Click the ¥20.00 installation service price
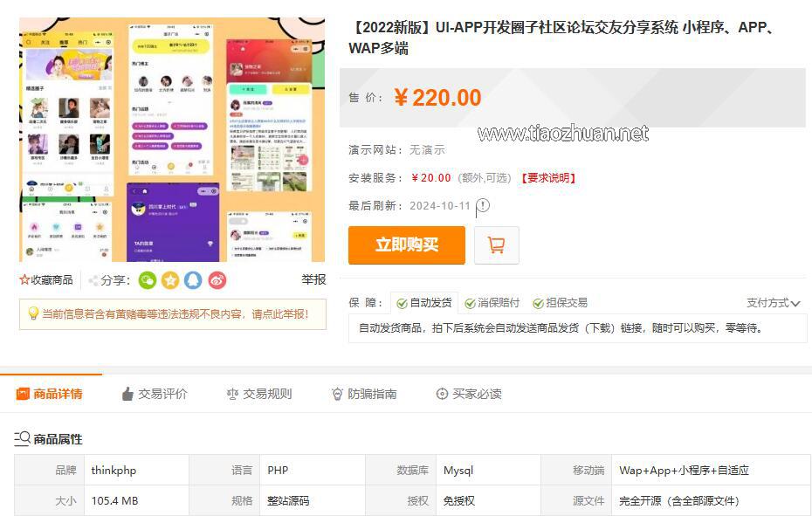The image size is (812, 516). [430, 178]
